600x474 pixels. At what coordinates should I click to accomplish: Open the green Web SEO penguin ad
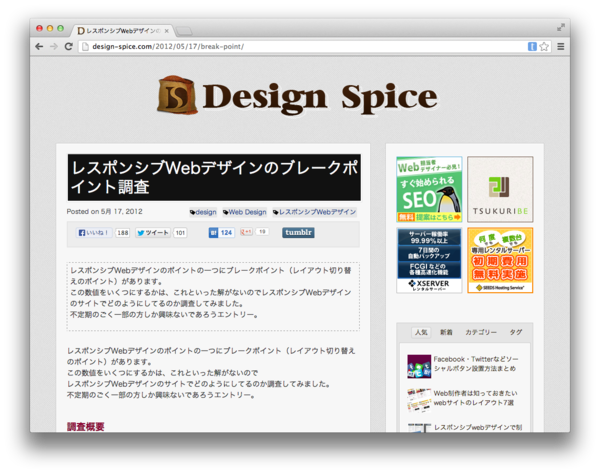pyautogui.click(x=429, y=189)
